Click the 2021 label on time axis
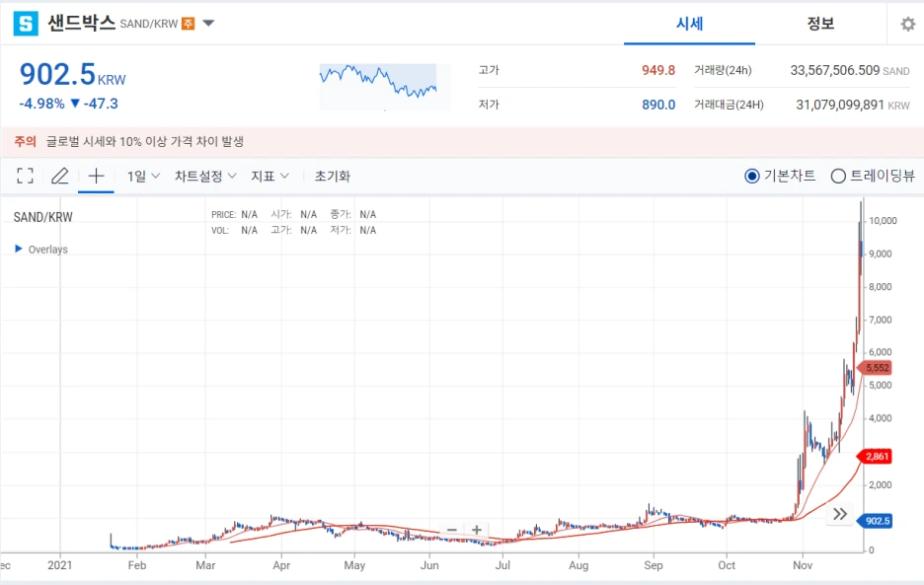This screenshot has width=924, height=585. coord(59,565)
